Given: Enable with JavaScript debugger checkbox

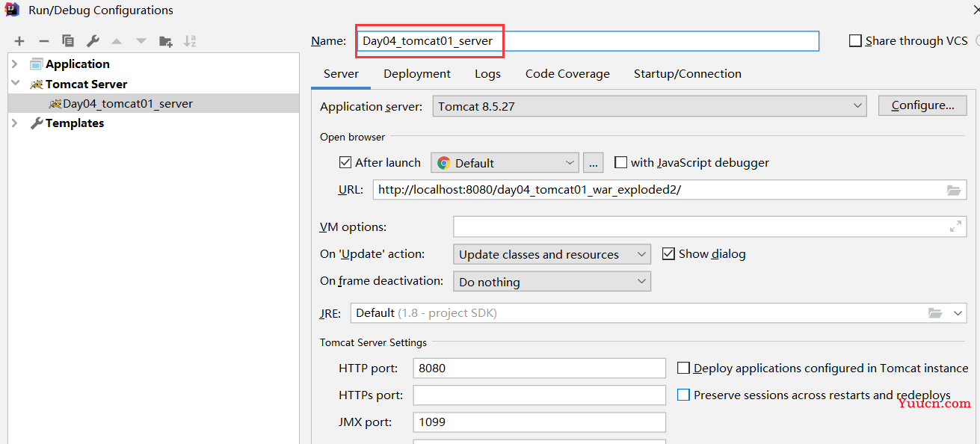Looking at the screenshot, I should point(620,162).
